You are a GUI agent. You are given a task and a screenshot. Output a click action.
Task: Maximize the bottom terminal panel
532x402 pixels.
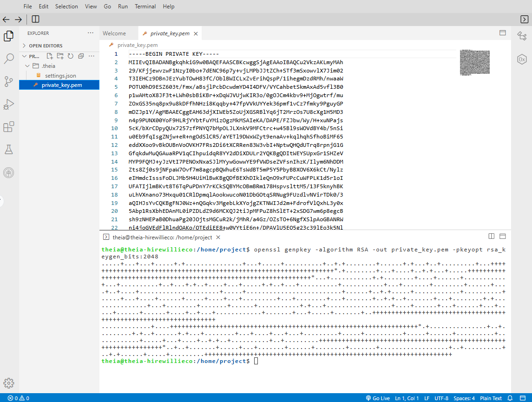pos(502,236)
